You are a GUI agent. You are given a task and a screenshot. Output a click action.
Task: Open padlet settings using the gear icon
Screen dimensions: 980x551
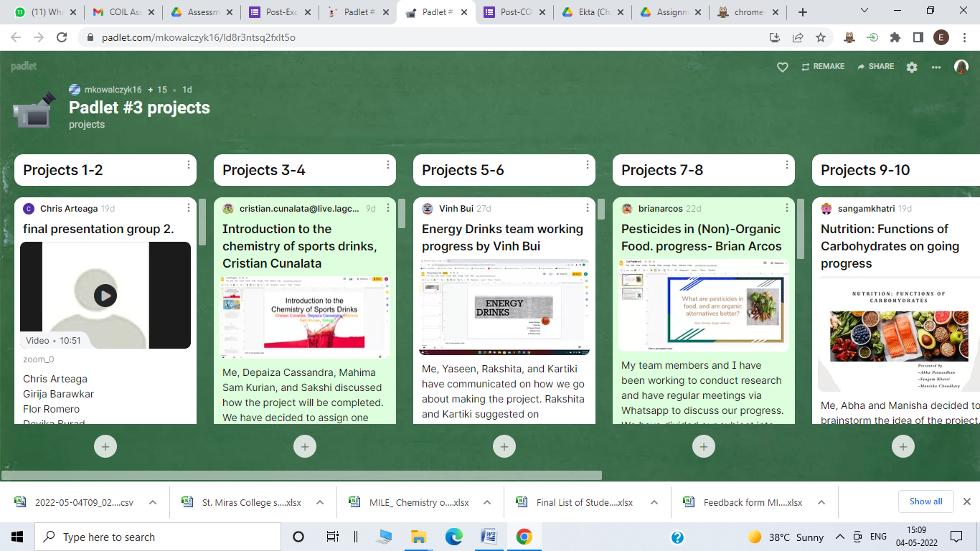(911, 66)
